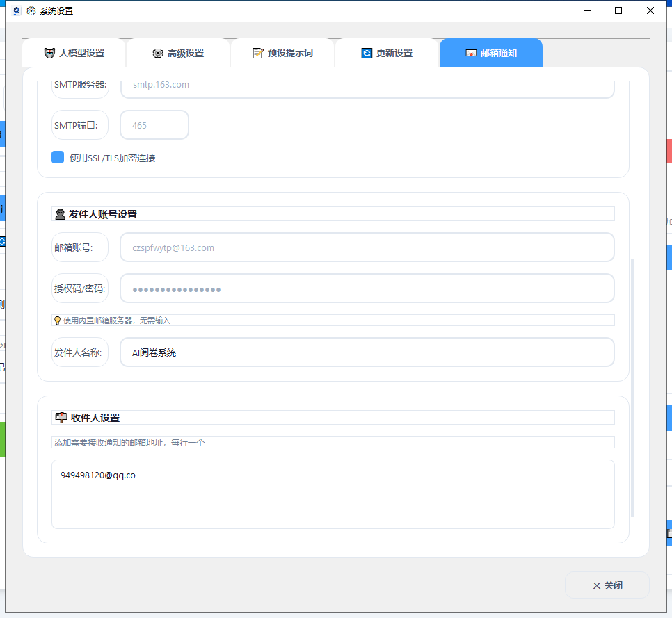Image resolution: width=672 pixels, height=618 pixels.
Task: Maximize the 系统设置 window
Action: [x=618, y=10]
